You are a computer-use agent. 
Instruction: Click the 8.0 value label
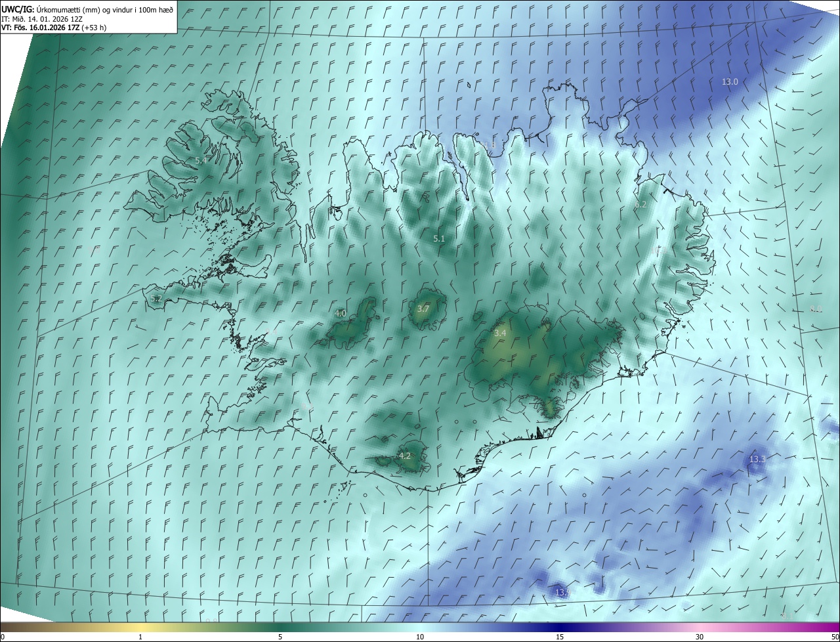[x=816, y=309]
